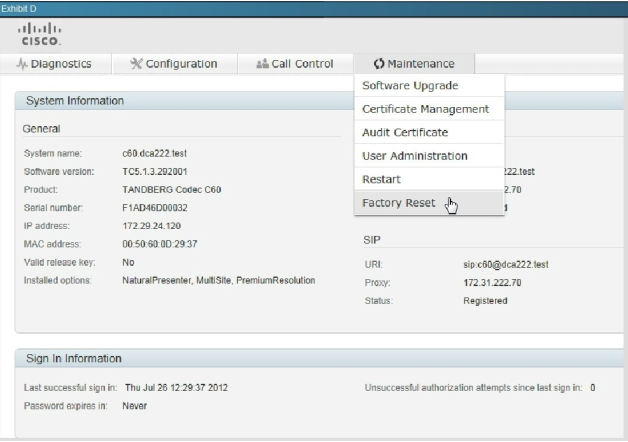Viewport: 628px width, 442px height.
Task: Click the Exhibit D title text
Action: (x=18, y=8)
